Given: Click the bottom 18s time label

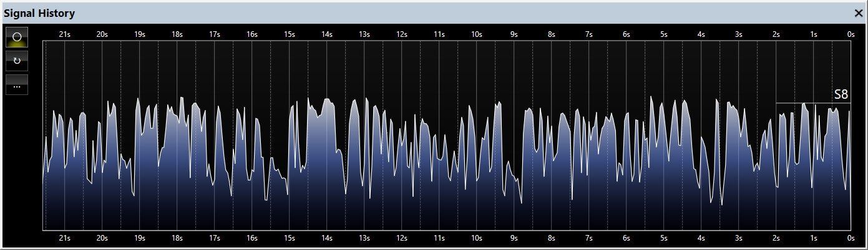Looking at the screenshot, I should tap(177, 238).
